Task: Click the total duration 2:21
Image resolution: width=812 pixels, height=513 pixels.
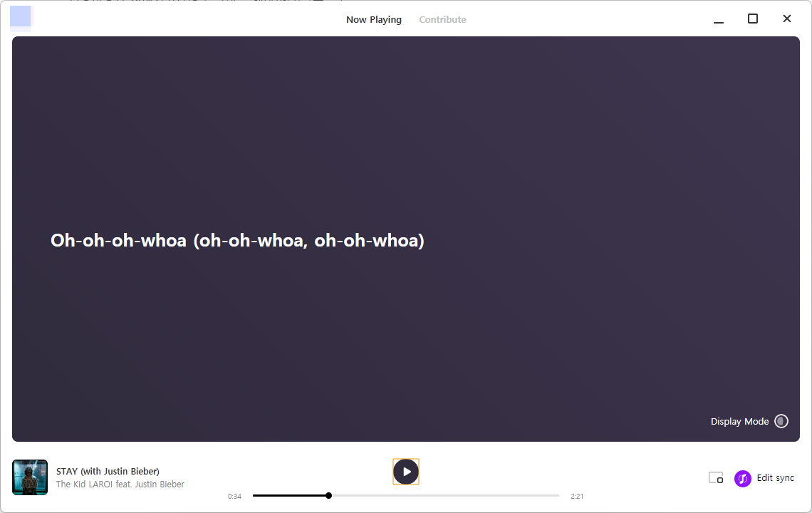Action: [x=577, y=497]
